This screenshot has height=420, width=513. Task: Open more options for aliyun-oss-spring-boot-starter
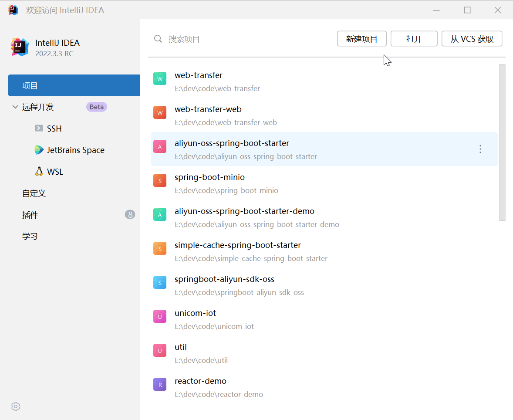point(480,149)
